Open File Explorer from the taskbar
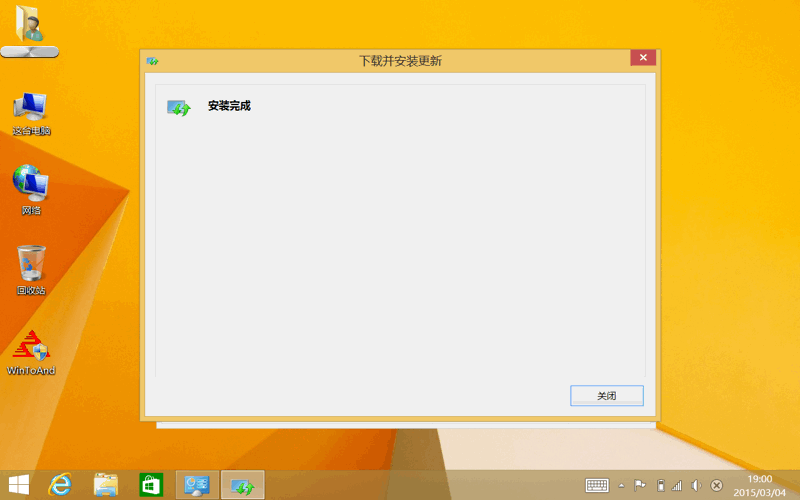 tap(106, 485)
